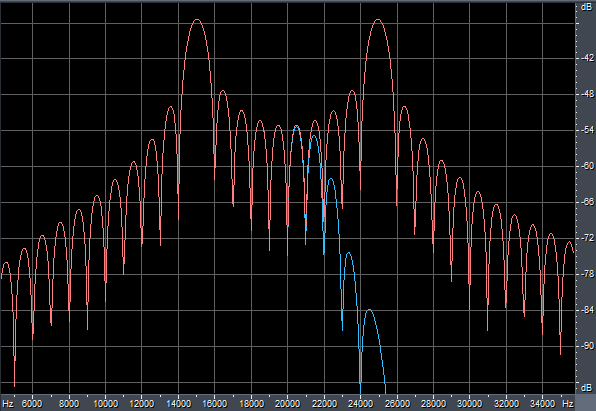Viewport: 596px width, 411px height.
Task: Click the -42 dB scale label
Action: click(x=587, y=58)
